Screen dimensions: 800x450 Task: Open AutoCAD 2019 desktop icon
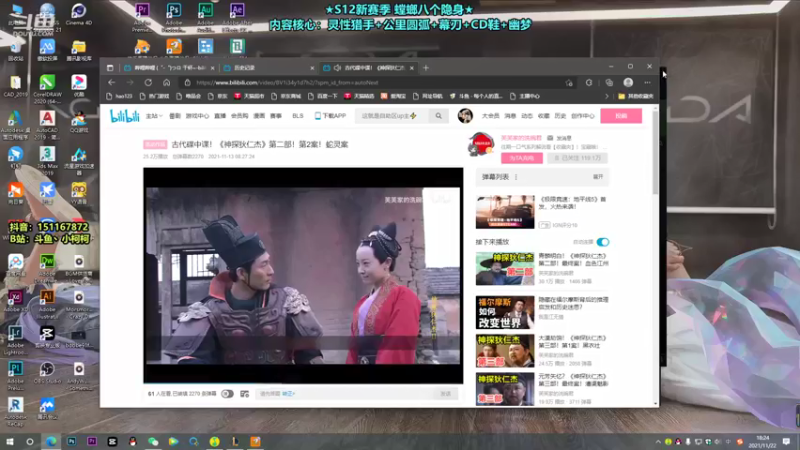tap(47, 124)
